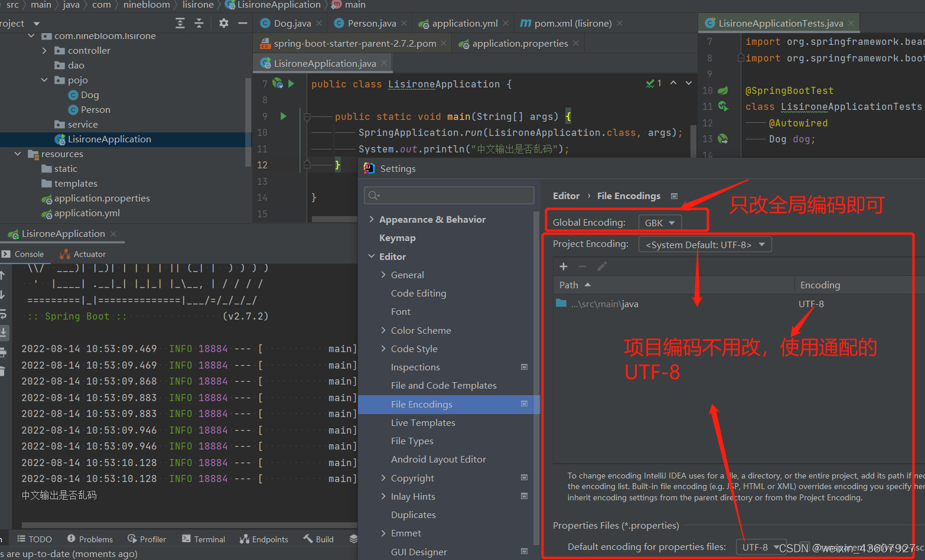Expand the Code Style settings node
This screenshot has width=925, height=560.
pos(383,349)
